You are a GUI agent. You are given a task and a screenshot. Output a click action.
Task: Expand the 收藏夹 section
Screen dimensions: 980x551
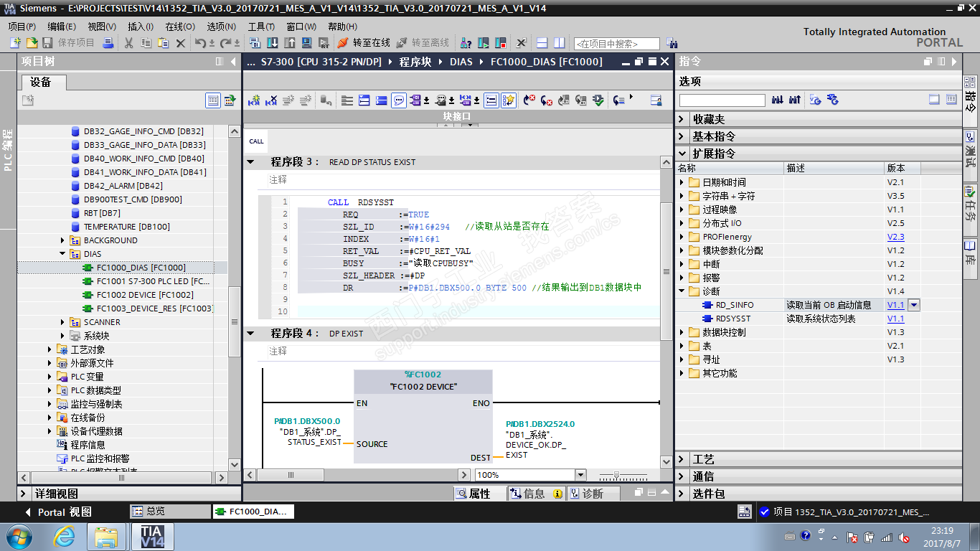[x=682, y=119]
